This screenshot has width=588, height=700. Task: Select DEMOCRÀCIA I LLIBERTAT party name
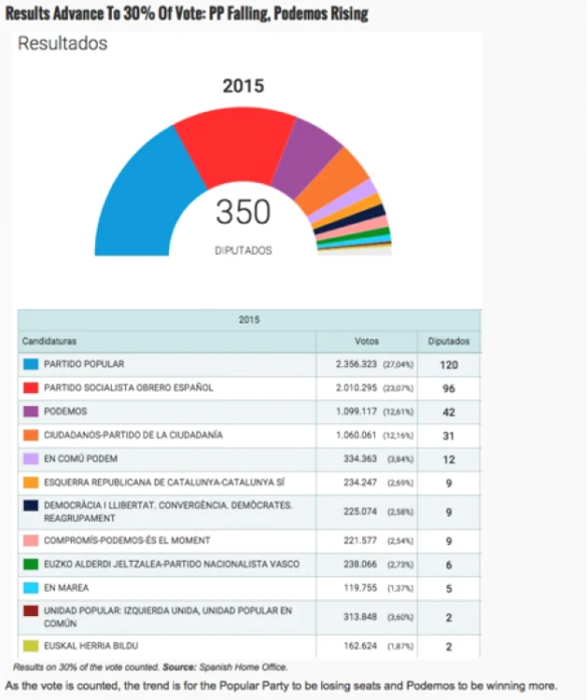click(x=168, y=511)
